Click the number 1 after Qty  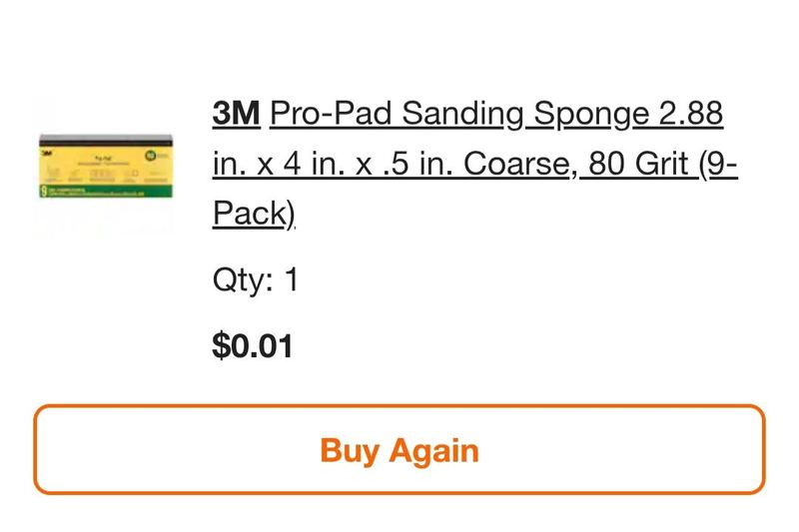point(291,279)
